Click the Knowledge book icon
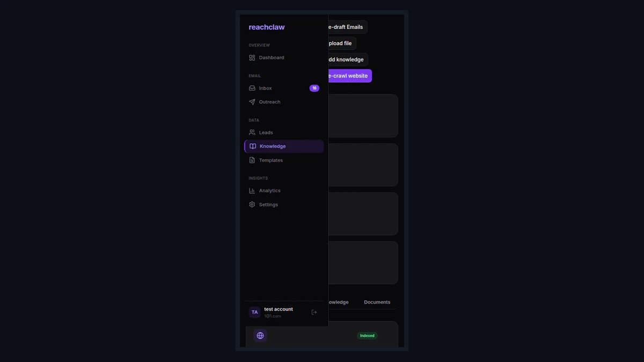The image size is (644, 362). pyautogui.click(x=253, y=146)
